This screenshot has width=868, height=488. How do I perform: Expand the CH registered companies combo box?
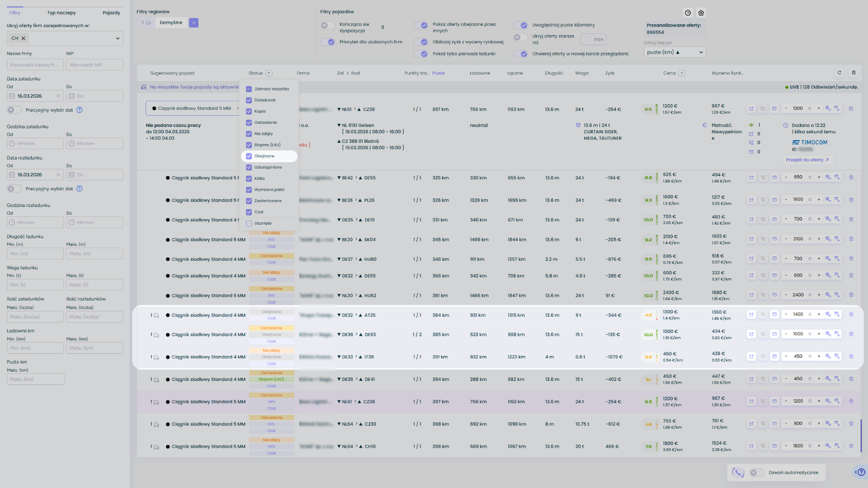tap(118, 38)
